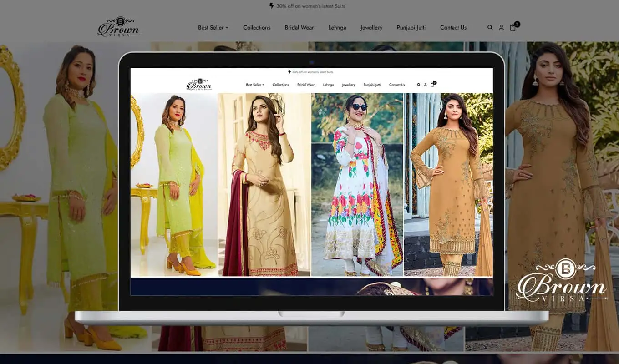The image size is (619, 364).
Task: Click the Brown Virsa logo in the dimmed top header
Action: point(118,27)
